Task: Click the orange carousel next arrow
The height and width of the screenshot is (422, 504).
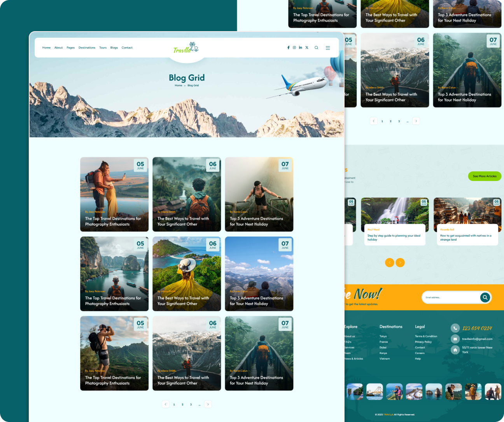Action: [x=400, y=263]
